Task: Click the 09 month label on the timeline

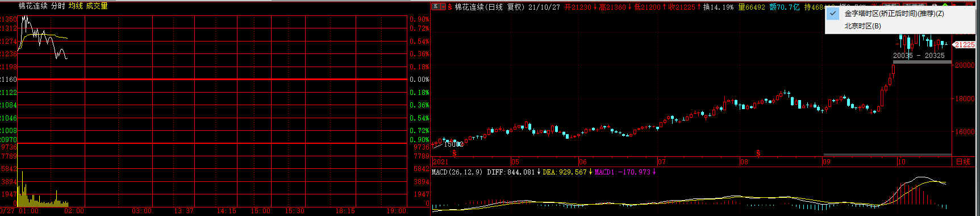Action: 827,162
